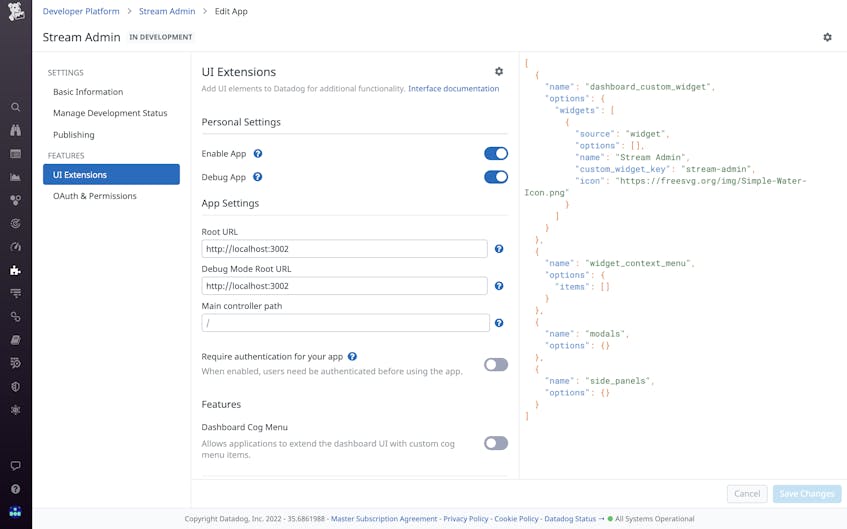Show help for Main controller path
This screenshot has width=847, height=529.
[499, 323]
